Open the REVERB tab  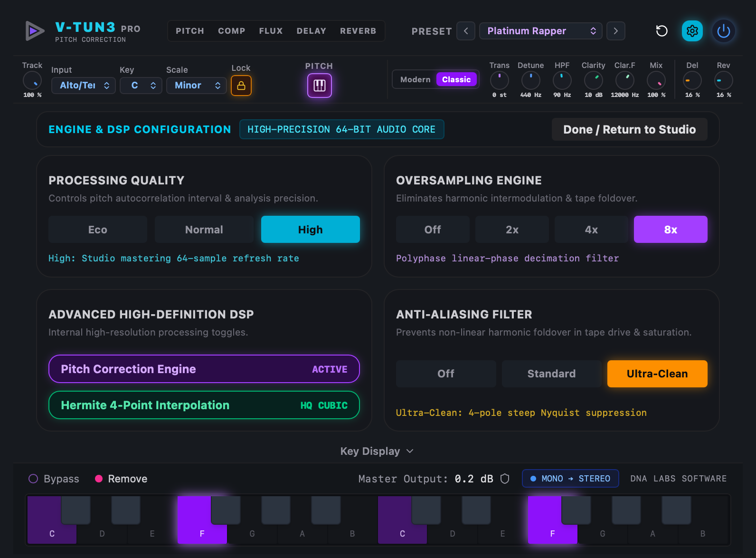(x=358, y=31)
